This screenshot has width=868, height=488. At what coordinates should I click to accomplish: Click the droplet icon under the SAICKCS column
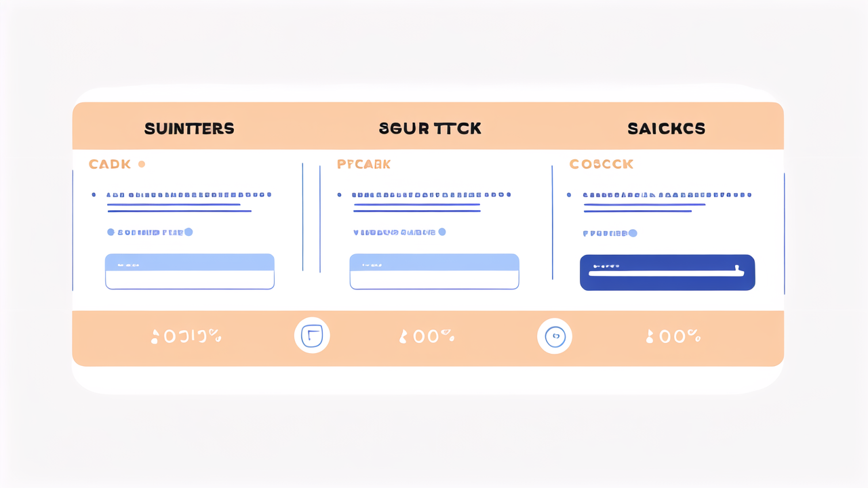(x=650, y=337)
